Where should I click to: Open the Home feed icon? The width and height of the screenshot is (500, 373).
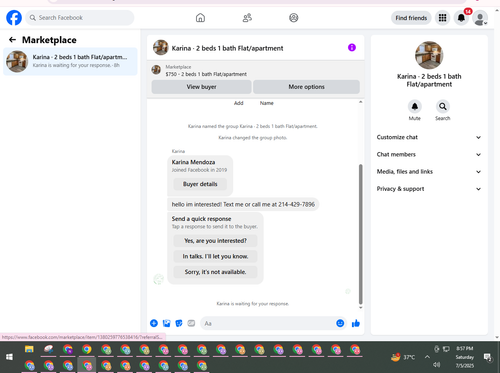200,18
